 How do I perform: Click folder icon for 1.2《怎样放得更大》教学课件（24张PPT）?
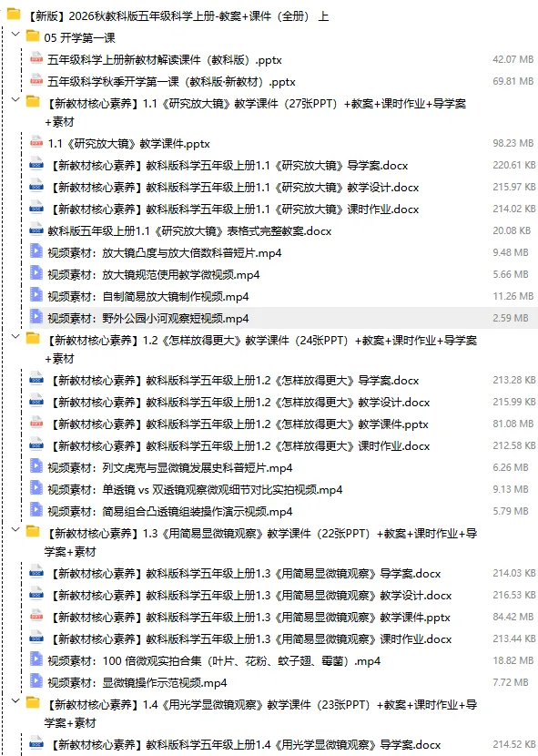(32, 339)
